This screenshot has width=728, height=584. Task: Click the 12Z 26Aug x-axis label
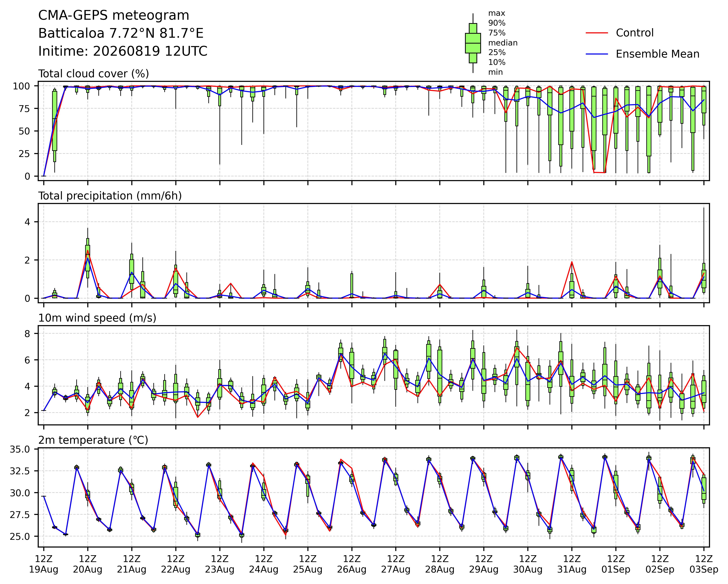352,564
